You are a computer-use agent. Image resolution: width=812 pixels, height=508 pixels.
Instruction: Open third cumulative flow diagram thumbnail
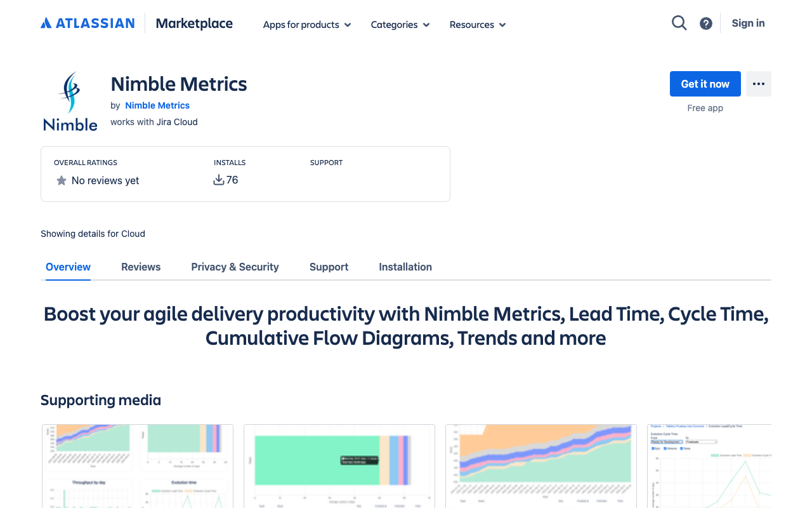pos(541,466)
